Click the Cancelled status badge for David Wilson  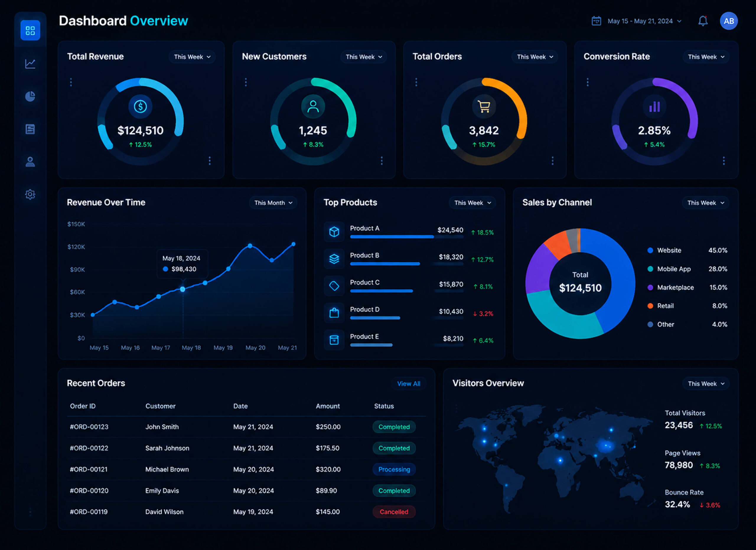point(394,512)
